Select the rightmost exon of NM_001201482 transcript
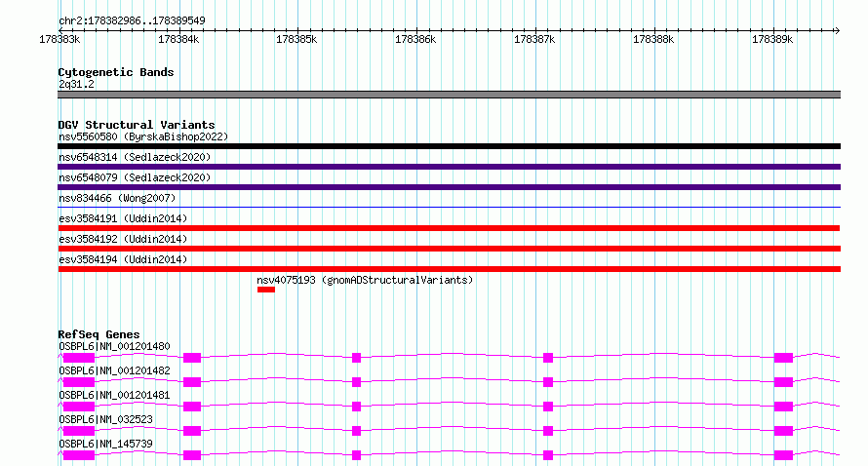 tap(783, 382)
